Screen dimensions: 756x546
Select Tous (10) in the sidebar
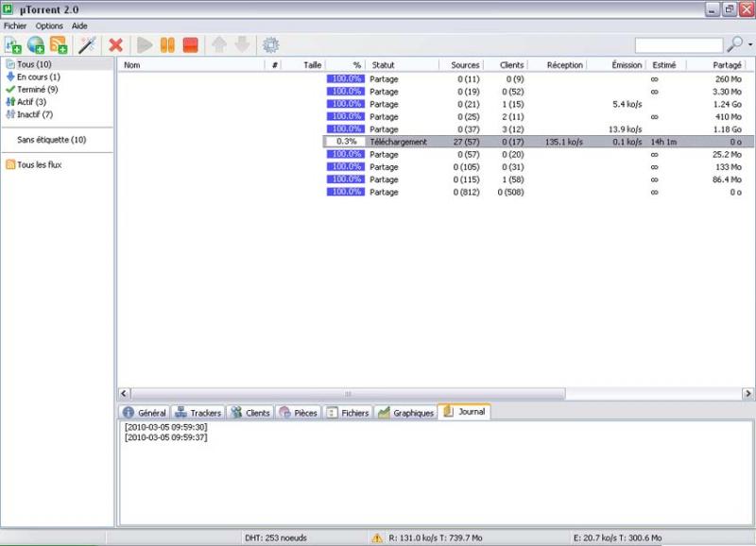point(58,64)
